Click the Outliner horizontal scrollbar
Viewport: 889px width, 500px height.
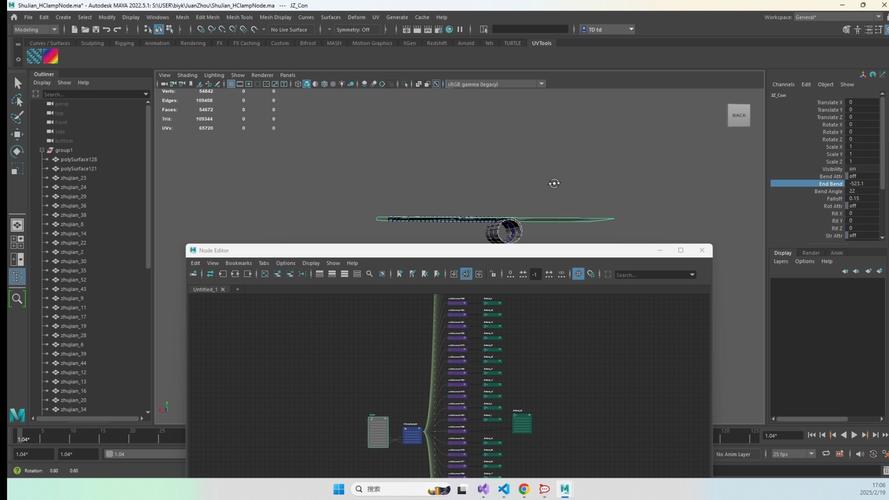88,418
